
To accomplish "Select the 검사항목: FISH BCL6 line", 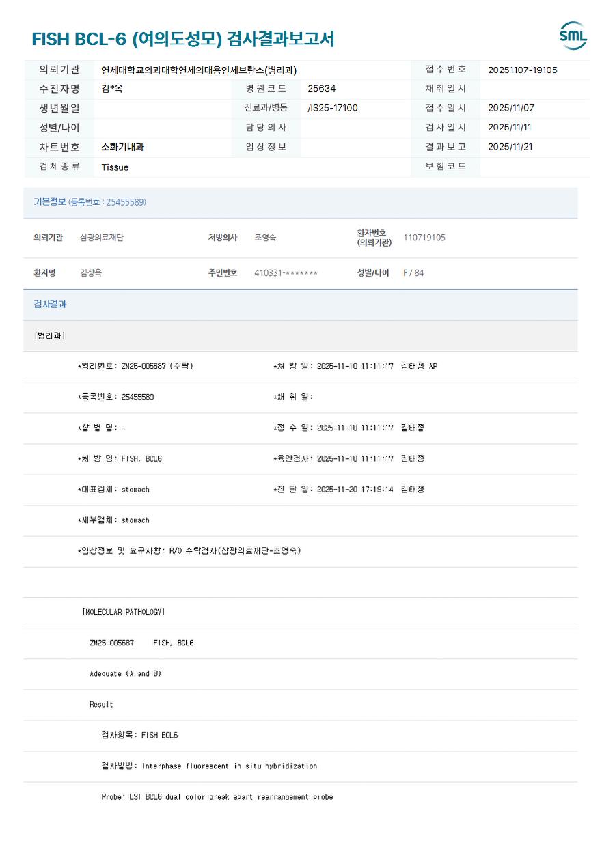I will pos(139,735).
